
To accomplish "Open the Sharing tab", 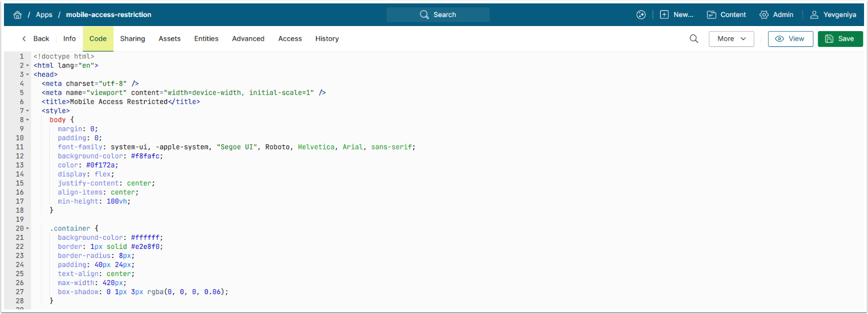I will coord(133,39).
